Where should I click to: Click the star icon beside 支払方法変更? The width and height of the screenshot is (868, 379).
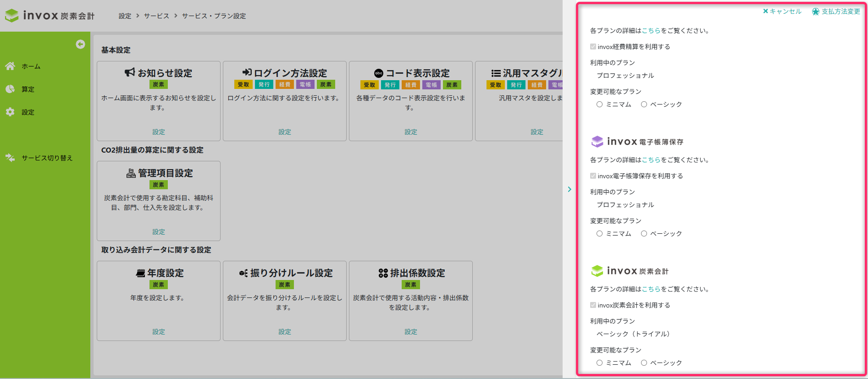click(816, 11)
